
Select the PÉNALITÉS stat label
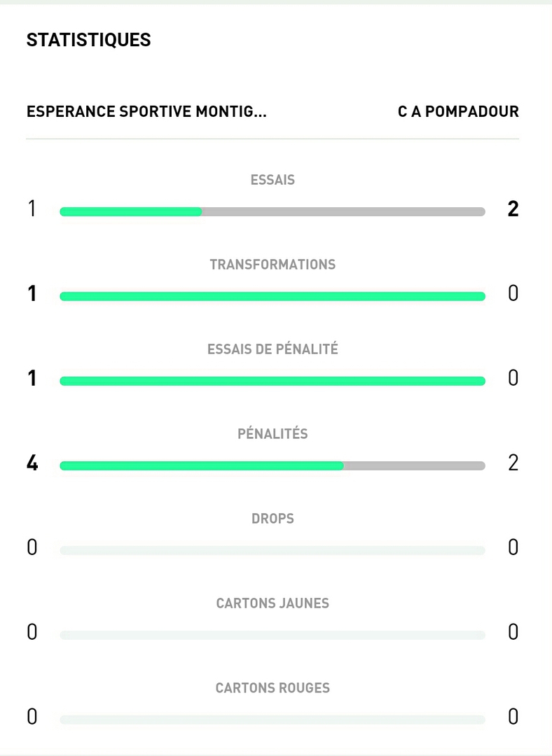pyautogui.click(x=272, y=434)
